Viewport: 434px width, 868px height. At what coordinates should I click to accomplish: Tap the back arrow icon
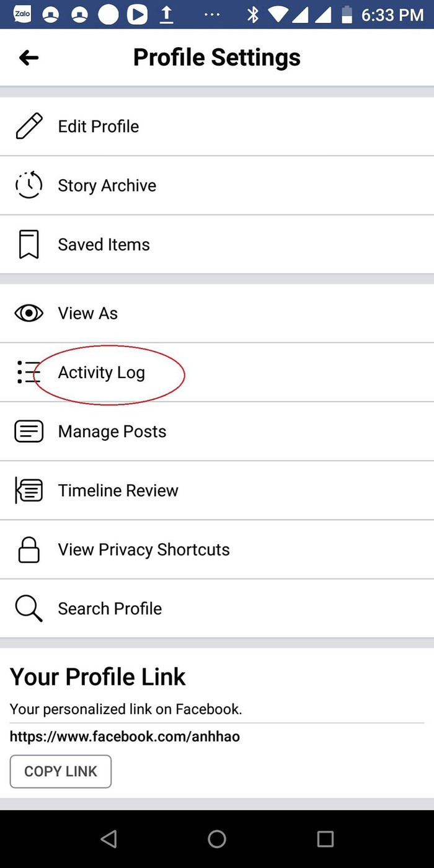[x=29, y=58]
